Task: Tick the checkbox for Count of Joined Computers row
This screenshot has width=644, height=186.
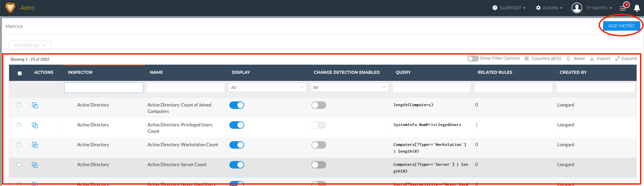Action: [x=19, y=105]
